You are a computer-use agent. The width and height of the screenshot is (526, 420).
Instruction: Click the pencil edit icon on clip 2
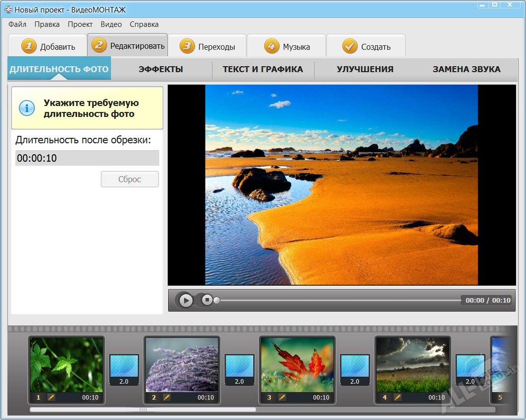coord(167,397)
